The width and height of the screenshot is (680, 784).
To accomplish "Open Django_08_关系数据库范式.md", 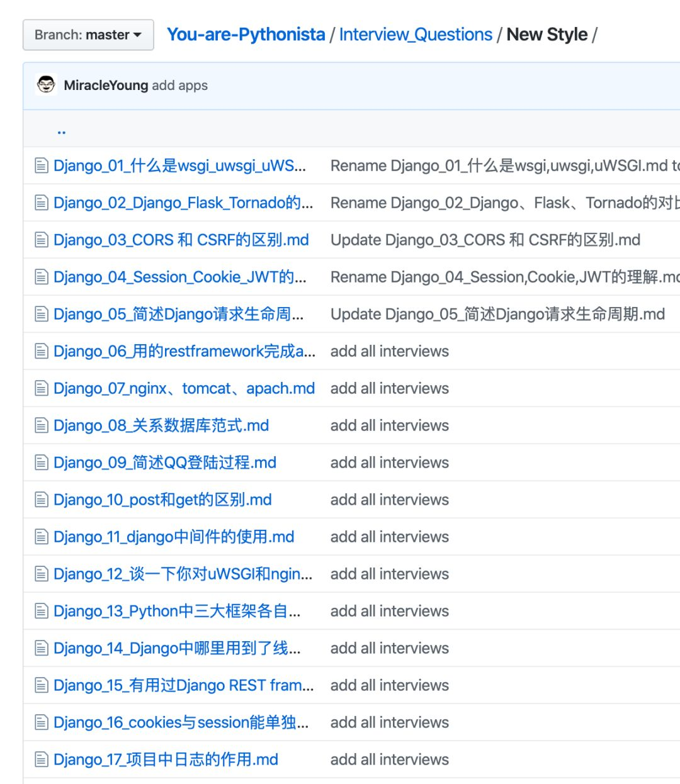I will [x=161, y=425].
